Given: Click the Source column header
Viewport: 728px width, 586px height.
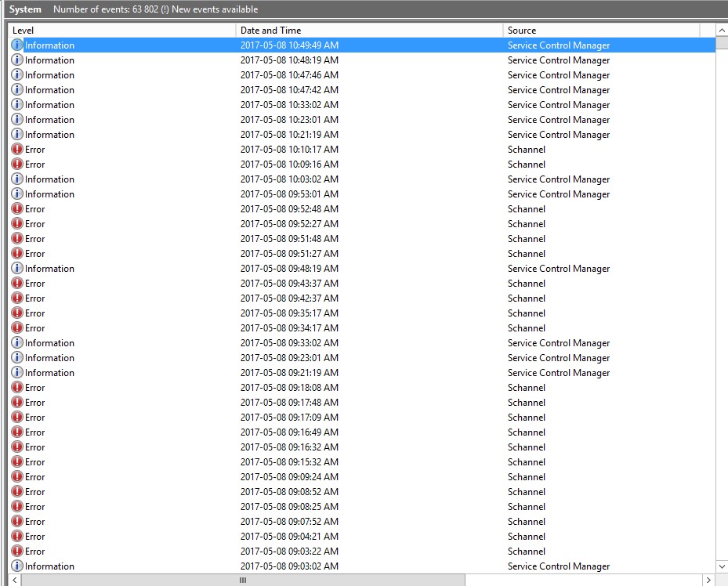Looking at the screenshot, I should (x=601, y=30).
